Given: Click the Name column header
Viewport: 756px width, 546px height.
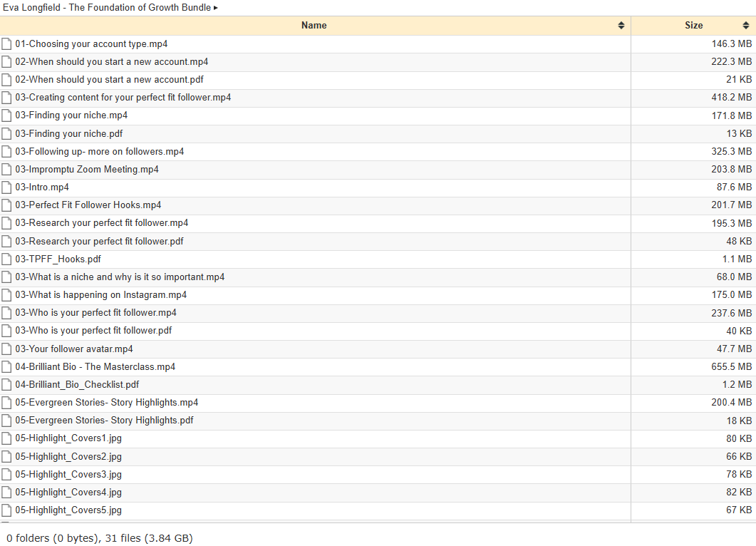Looking at the screenshot, I should coord(316,26).
